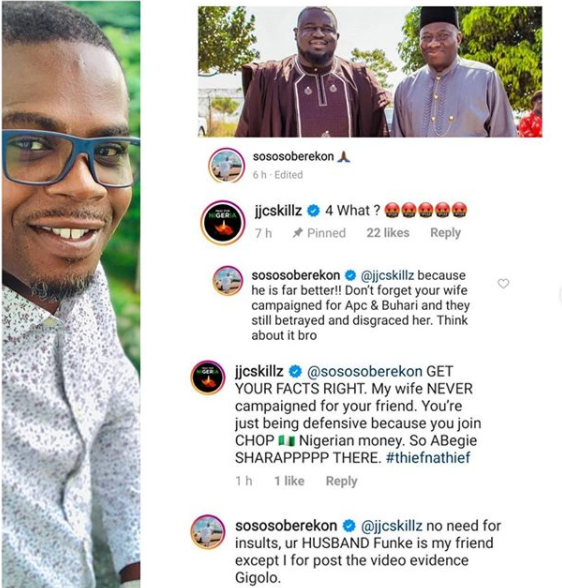This screenshot has width=562, height=588.
Task: Open jjcskillz avatar on 'GET YOUR FACTS RIGHT' comment
Action: (x=208, y=378)
